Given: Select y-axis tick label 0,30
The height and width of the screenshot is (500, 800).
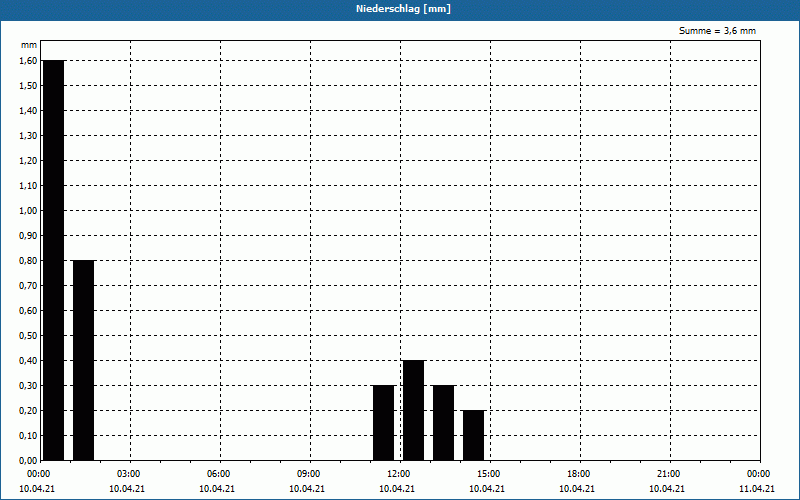Looking at the screenshot, I should (x=28, y=385).
